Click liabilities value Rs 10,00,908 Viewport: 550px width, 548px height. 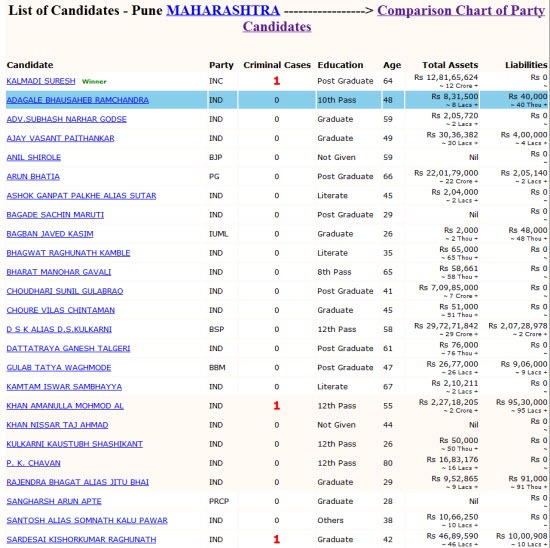click(x=522, y=536)
